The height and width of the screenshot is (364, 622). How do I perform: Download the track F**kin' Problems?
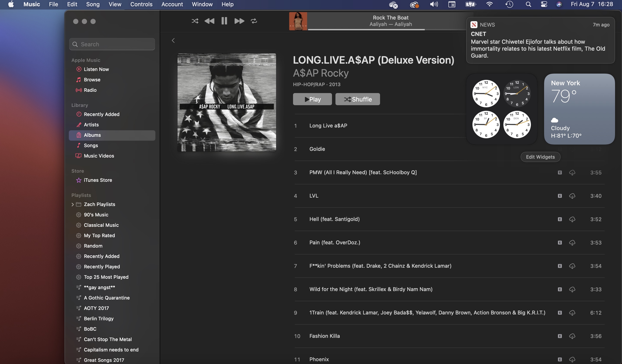pyautogui.click(x=572, y=266)
